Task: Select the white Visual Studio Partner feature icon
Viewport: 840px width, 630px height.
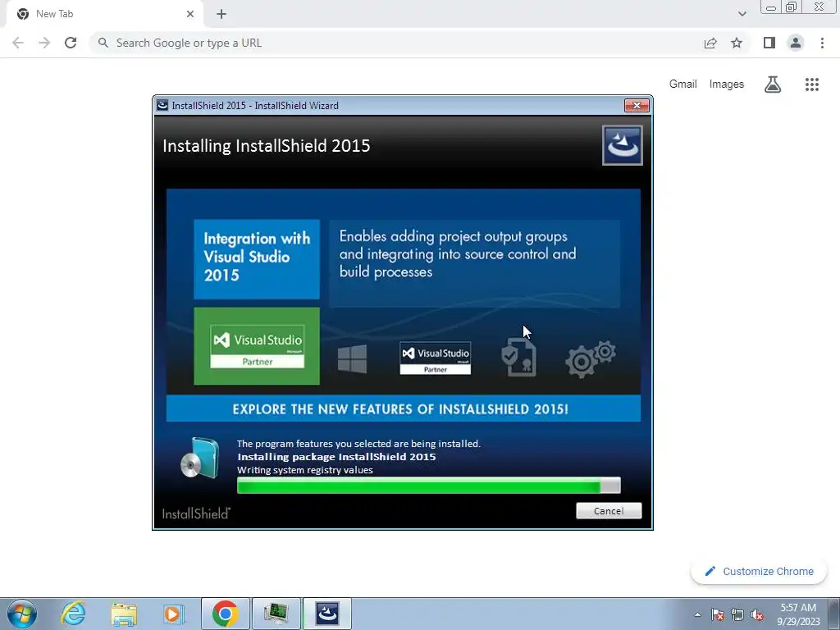Action: [435, 358]
